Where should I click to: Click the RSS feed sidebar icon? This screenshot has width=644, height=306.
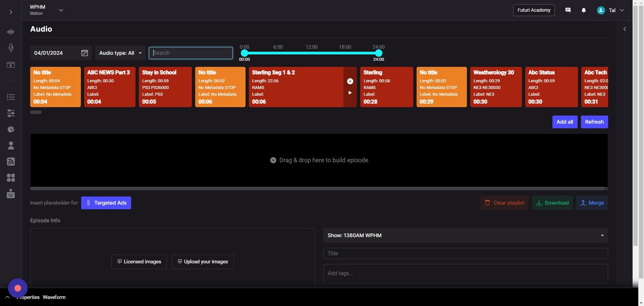(x=11, y=162)
